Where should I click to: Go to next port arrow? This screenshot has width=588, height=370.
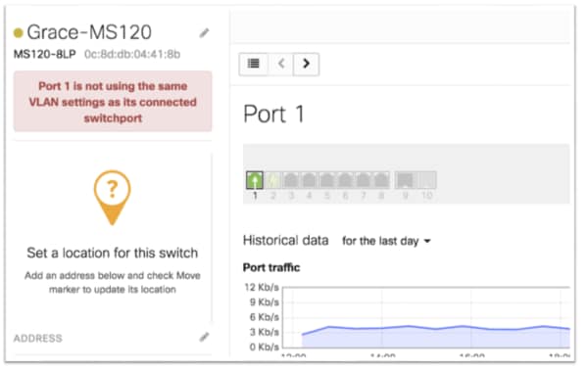pyautogui.click(x=306, y=64)
